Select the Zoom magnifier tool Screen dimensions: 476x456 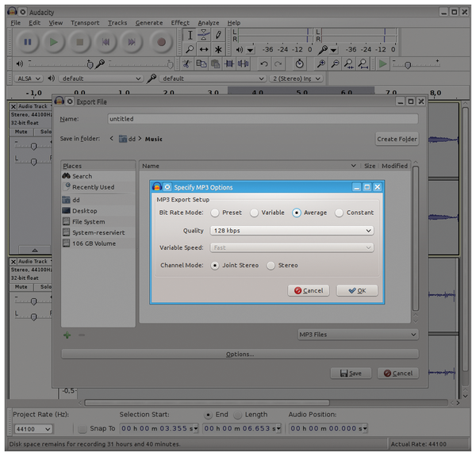click(x=190, y=49)
